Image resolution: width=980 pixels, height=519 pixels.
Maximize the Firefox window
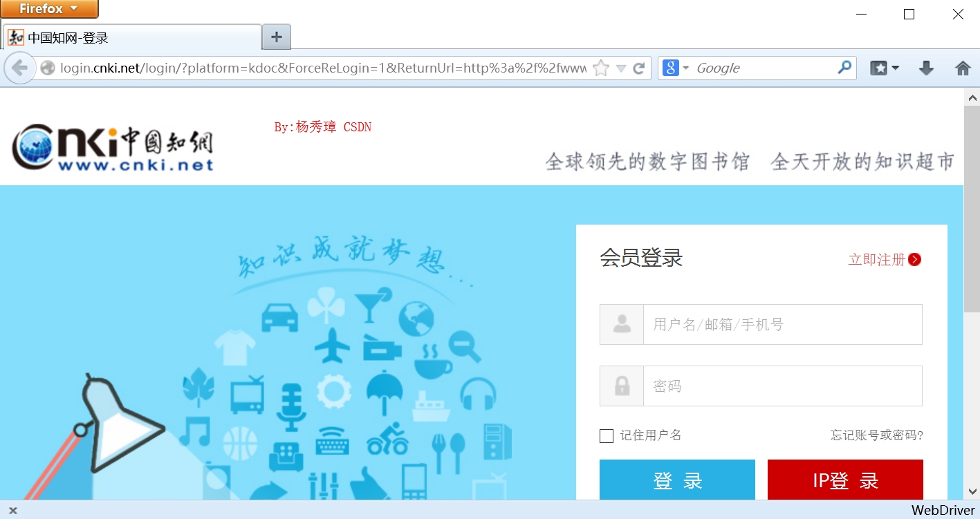tap(909, 14)
